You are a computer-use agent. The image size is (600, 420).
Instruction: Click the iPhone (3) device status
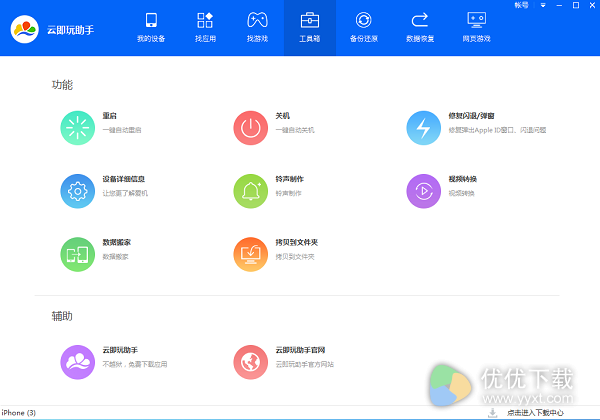pyautogui.click(x=18, y=413)
